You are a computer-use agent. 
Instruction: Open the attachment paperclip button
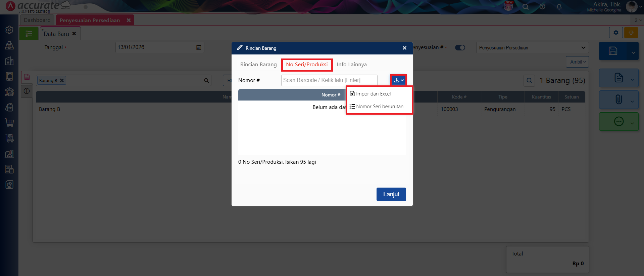618,100
